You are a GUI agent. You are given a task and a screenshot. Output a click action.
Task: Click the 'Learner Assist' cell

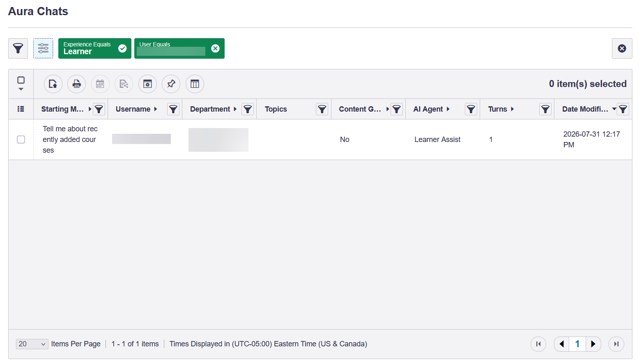[437, 140]
